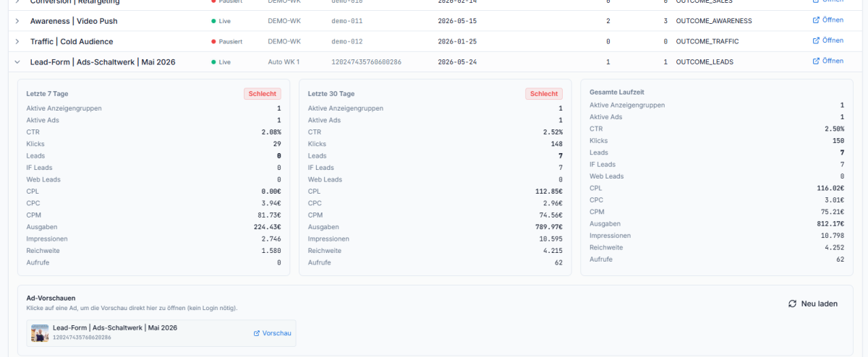868x357 pixels.
Task: Click CPL value 112.85€
Action: tap(548, 192)
